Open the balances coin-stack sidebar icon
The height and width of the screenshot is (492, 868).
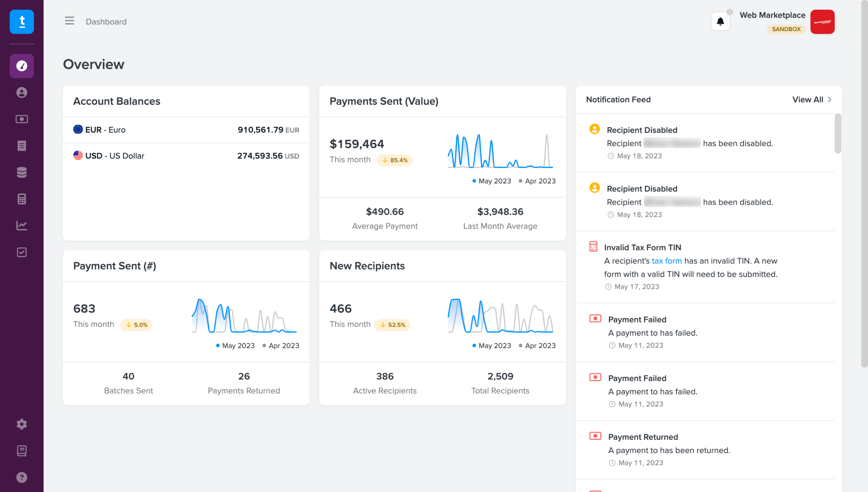click(22, 172)
